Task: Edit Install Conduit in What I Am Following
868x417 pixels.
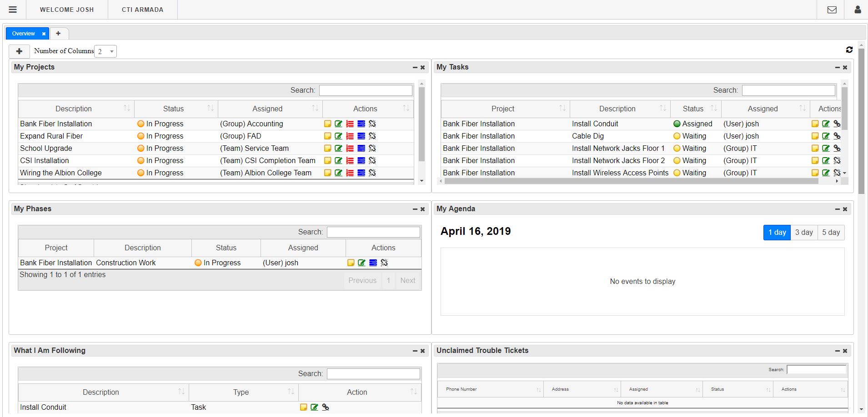Action: tap(314, 407)
